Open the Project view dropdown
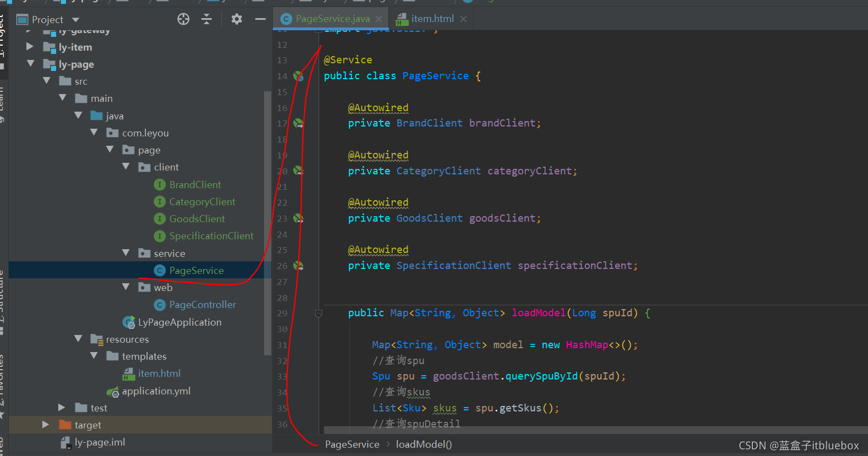The height and width of the screenshot is (456, 868). point(76,20)
